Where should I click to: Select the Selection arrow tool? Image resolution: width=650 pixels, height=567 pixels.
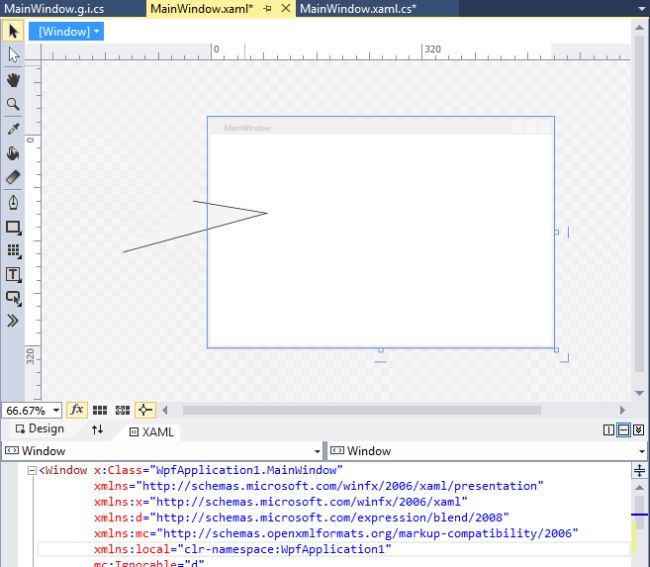13,32
